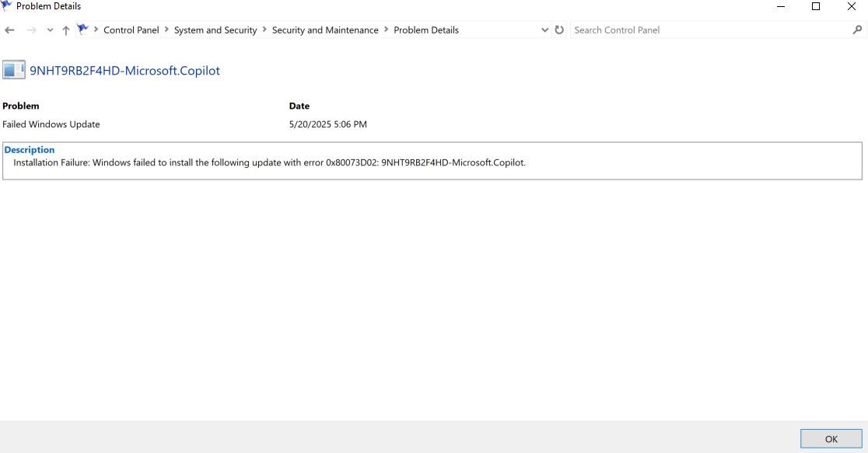Refresh the Problem Details page
Viewport: 868px width, 453px height.
(558, 30)
